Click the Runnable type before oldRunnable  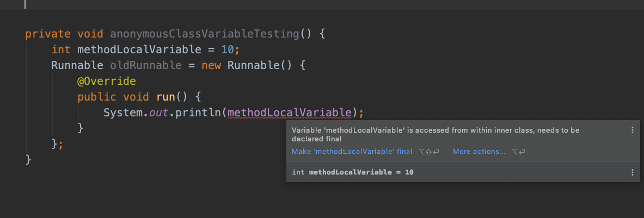coord(77,66)
